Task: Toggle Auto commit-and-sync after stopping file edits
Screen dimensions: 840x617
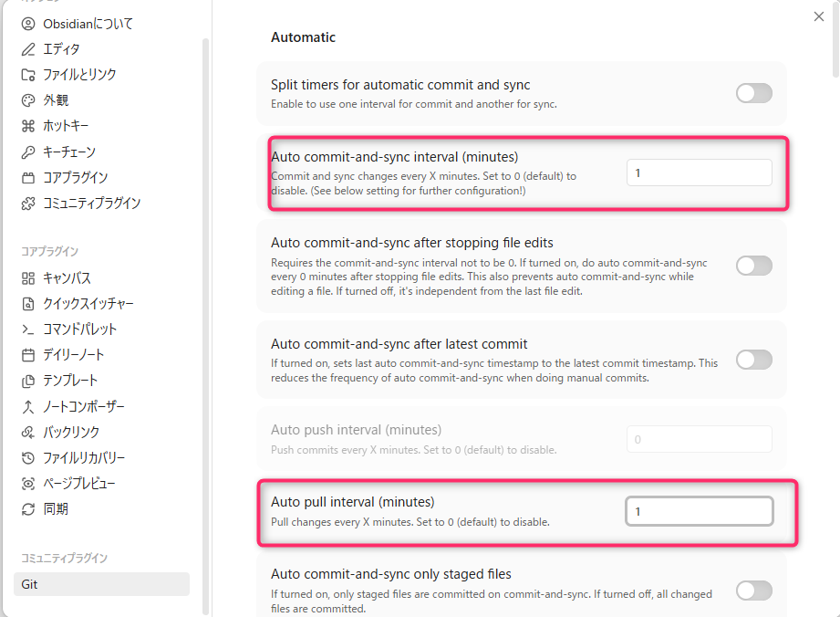Action: click(753, 266)
